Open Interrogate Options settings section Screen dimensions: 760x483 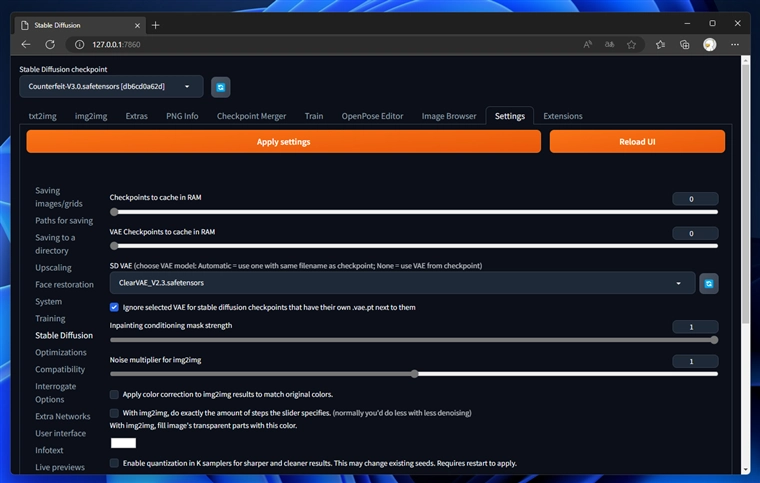pyautogui.click(x=55, y=393)
